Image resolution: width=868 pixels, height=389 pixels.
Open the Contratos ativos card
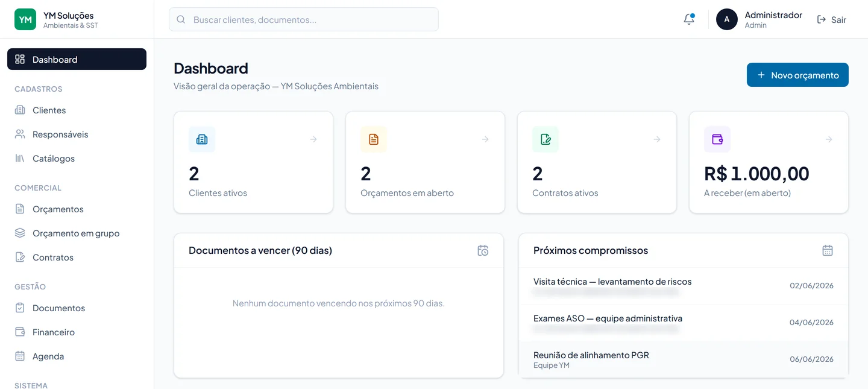point(597,162)
